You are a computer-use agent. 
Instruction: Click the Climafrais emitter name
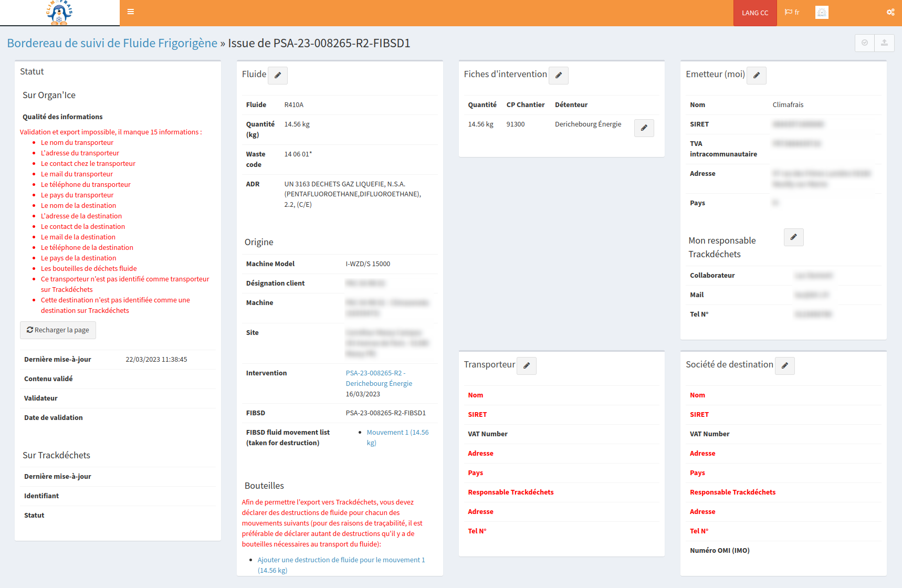pyautogui.click(x=788, y=105)
